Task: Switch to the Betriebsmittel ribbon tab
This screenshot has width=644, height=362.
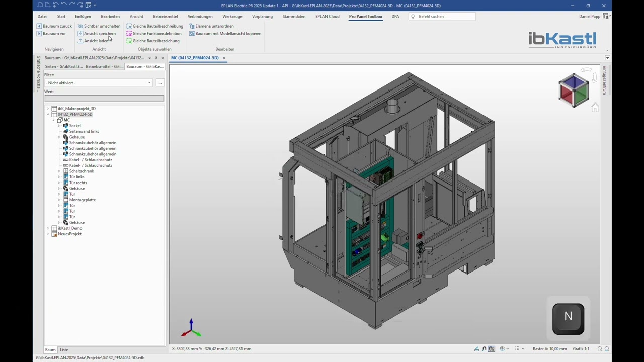Action: 166,17
